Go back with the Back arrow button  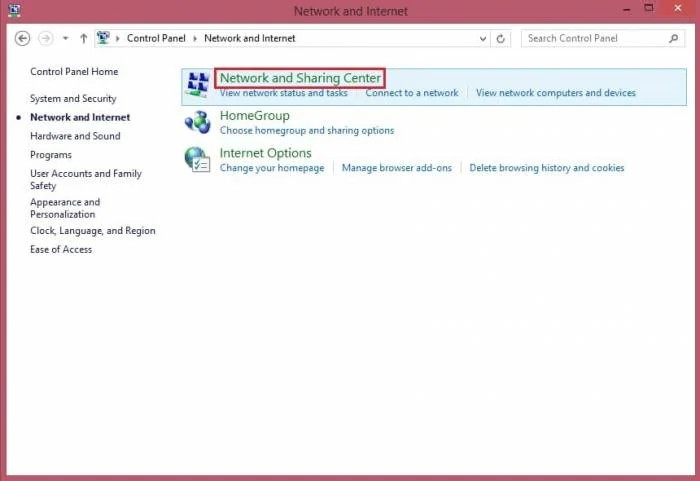(22, 38)
